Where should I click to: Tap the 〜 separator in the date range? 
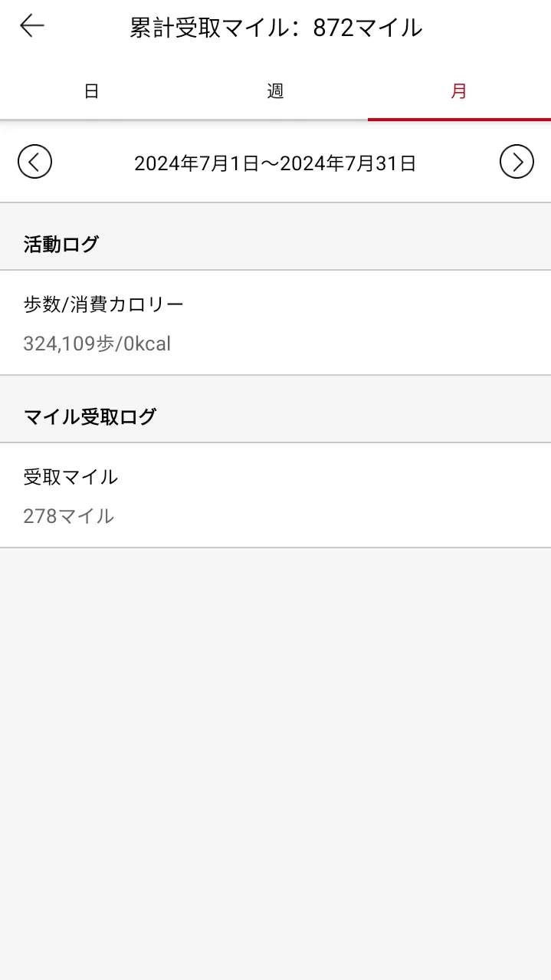click(271, 163)
